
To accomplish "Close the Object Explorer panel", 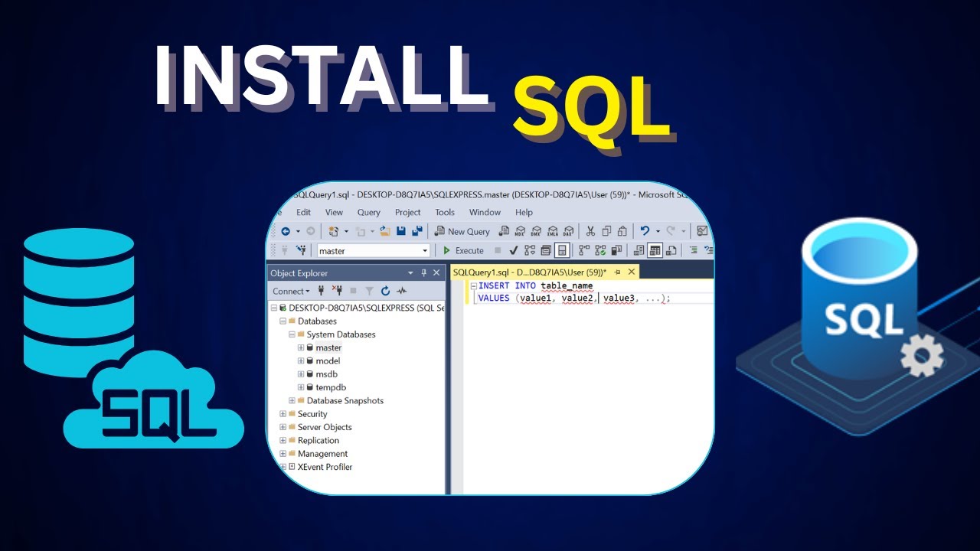I will (436, 273).
